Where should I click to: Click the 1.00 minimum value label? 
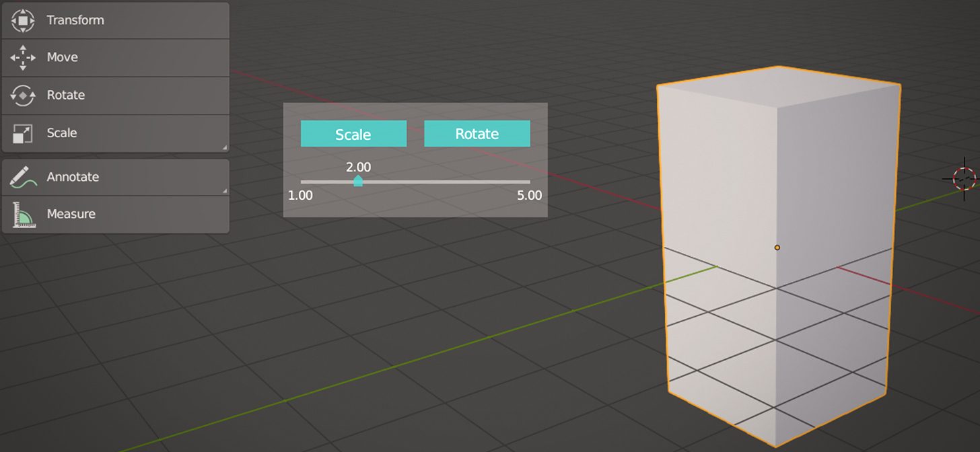click(x=300, y=195)
